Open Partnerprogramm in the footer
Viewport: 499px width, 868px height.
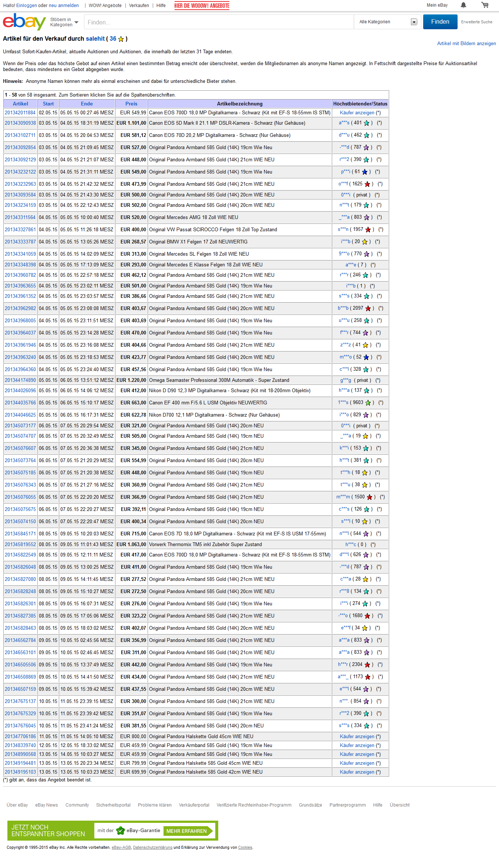(348, 805)
